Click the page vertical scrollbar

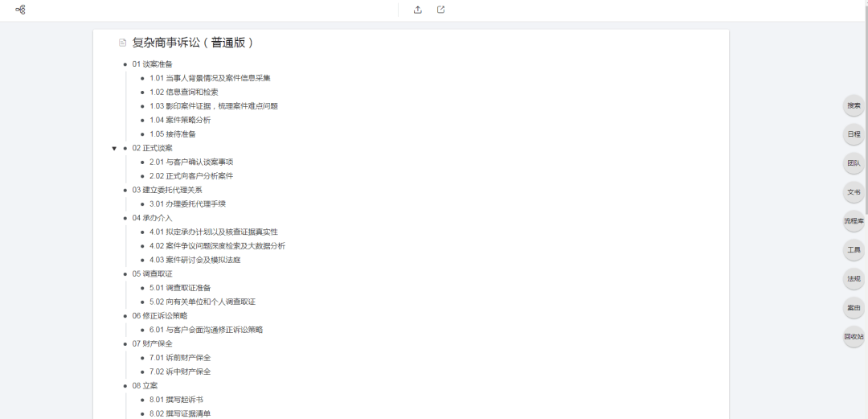[866, 111]
